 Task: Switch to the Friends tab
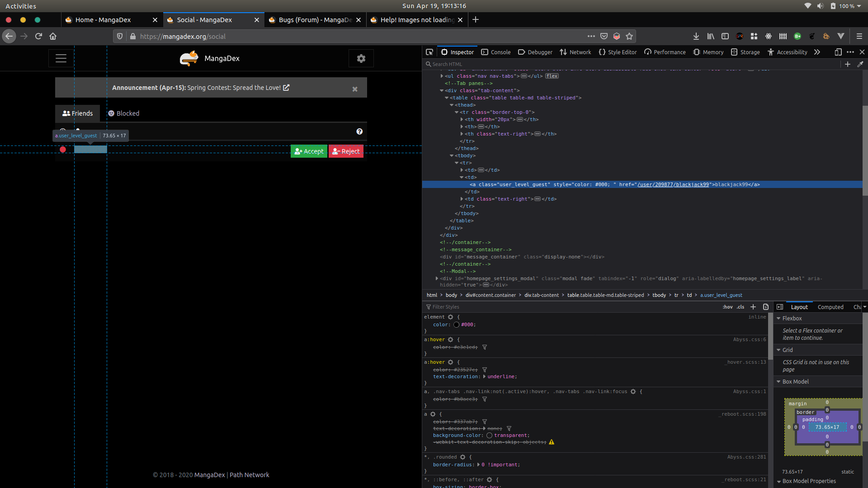tap(78, 113)
